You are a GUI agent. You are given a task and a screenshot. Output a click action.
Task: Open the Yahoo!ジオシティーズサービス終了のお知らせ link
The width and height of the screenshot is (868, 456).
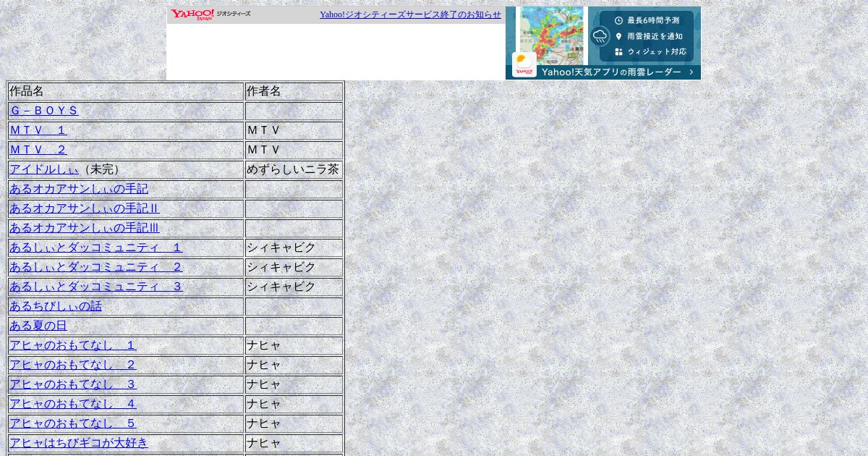(x=410, y=14)
